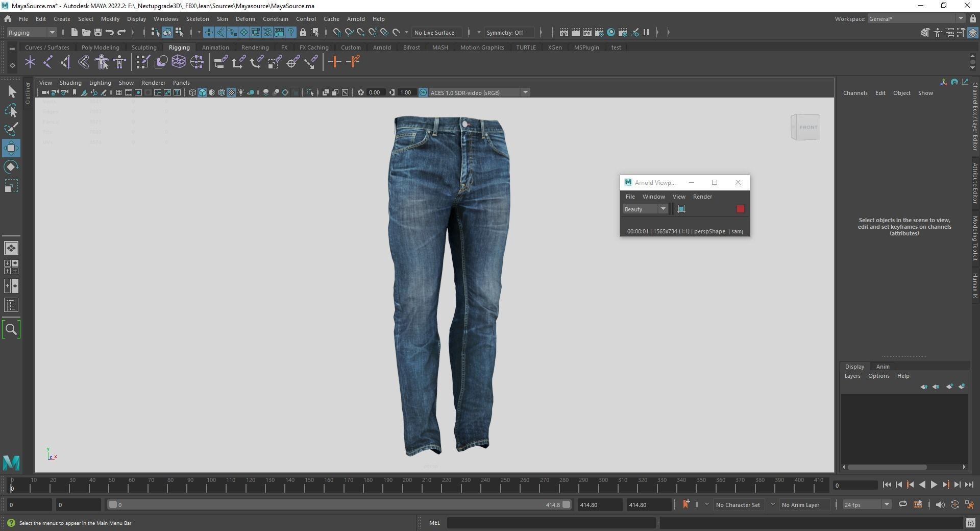Click frame 200 on the time slider
This screenshot has height=531, width=980.
tap(407, 486)
